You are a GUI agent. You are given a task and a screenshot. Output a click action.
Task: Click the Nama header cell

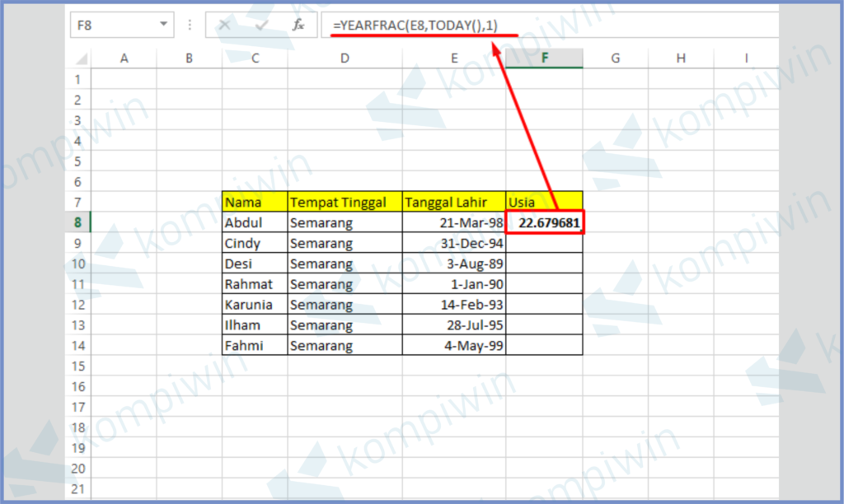(254, 202)
